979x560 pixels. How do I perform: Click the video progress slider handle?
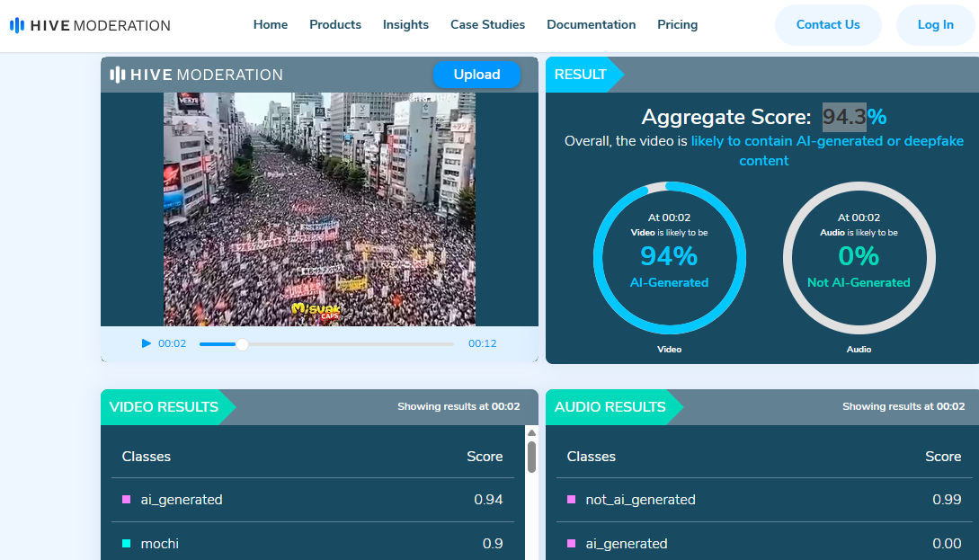[x=242, y=344]
